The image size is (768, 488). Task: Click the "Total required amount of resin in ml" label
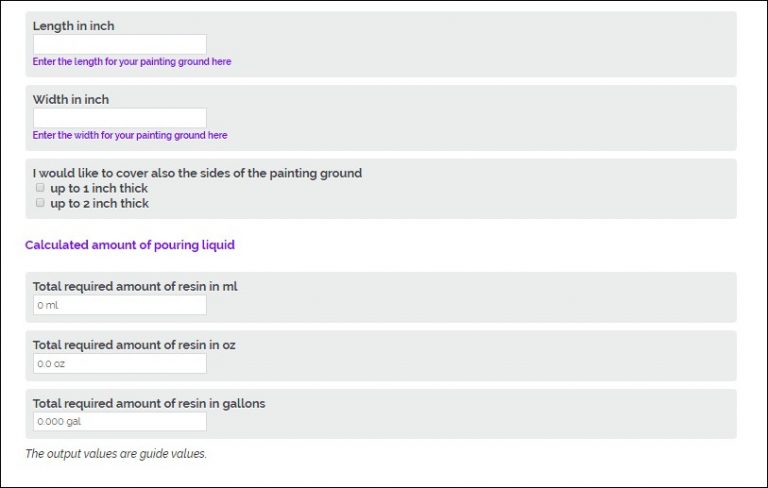click(135, 286)
